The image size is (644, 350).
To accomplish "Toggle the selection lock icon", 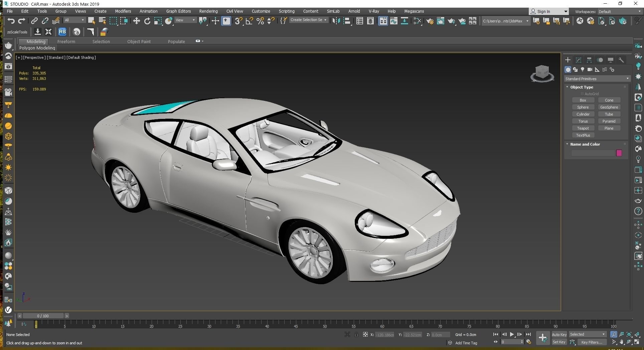I will pos(356,334).
